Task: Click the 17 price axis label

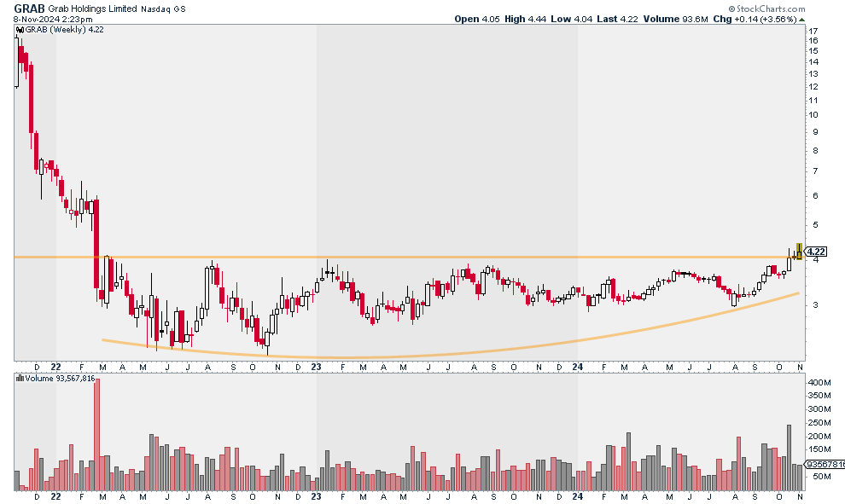Action: [813, 31]
